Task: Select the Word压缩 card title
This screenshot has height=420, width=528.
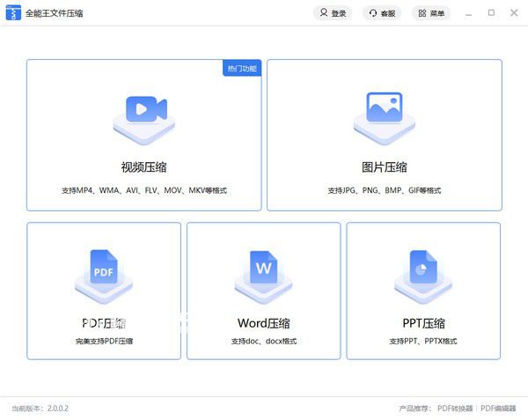Action: [x=264, y=323]
